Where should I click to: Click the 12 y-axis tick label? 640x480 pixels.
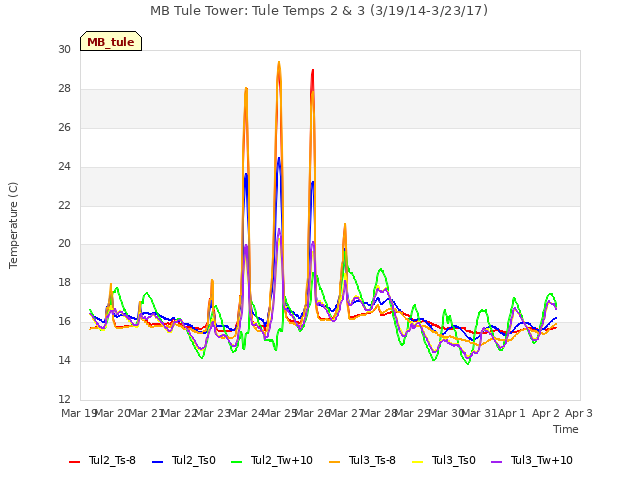(x=64, y=399)
